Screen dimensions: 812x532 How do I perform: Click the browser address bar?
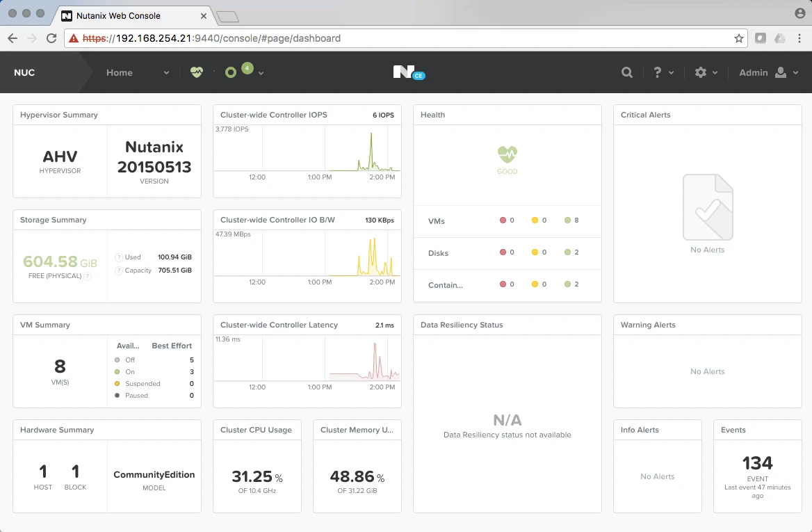click(x=403, y=38)
